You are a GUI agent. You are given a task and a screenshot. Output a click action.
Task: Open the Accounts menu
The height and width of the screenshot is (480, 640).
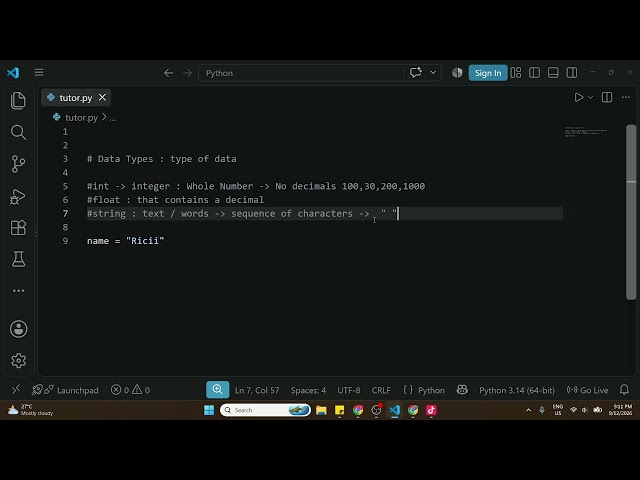pos(18,329)
